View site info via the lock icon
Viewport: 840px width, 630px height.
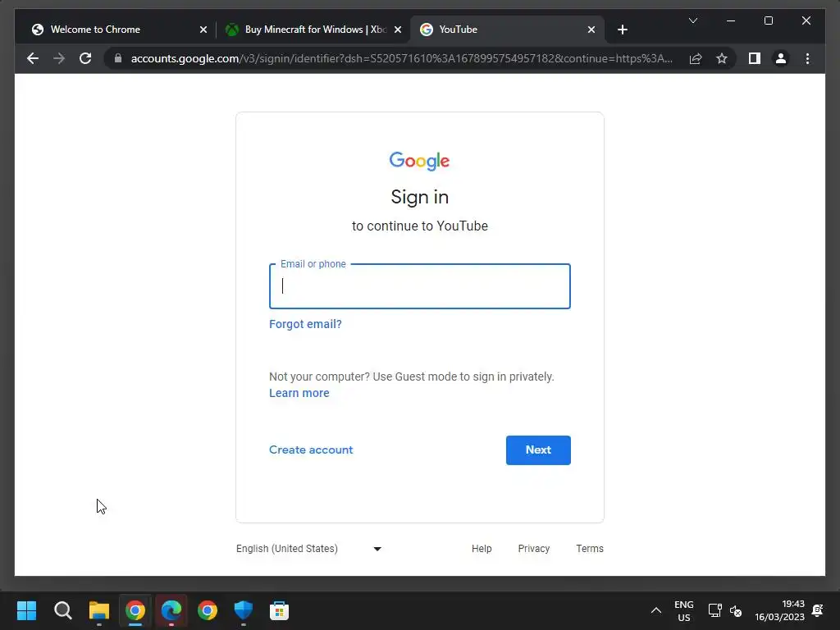118,58
